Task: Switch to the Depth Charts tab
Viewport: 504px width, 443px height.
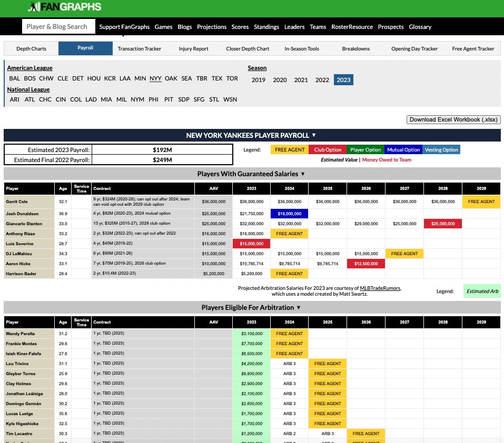Action: (31, 49)
